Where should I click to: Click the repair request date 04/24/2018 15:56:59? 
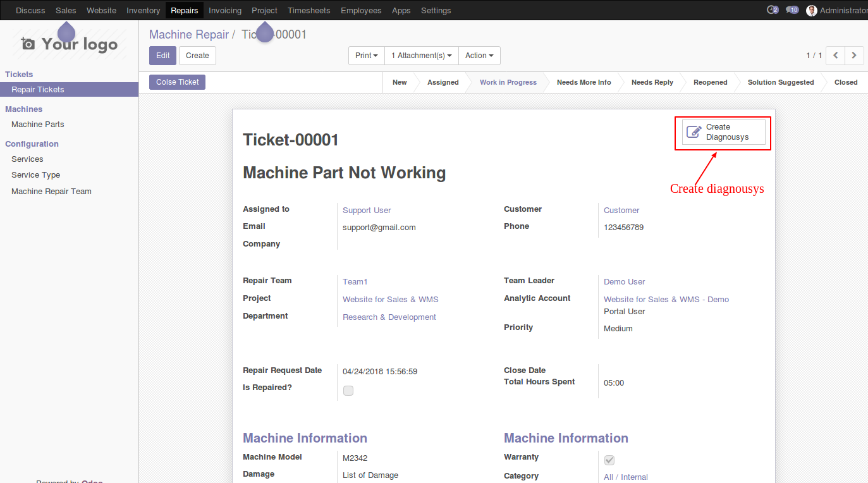(380, 372)
